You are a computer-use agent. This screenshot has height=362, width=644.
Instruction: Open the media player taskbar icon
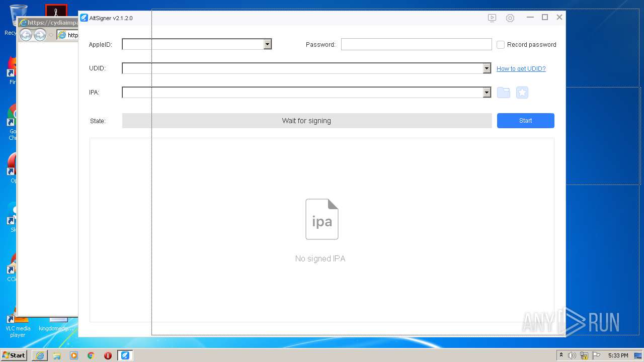click(x=74, y=355)
